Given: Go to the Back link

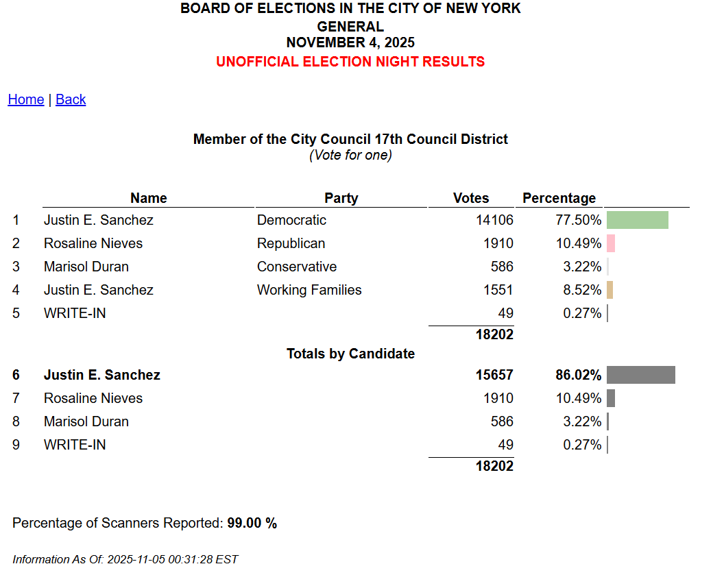Looking at the screenshot, I should click(71, 99).
